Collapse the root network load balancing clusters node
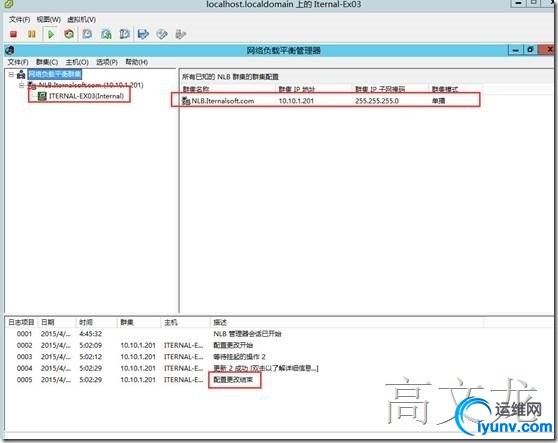 coord(11,74)
